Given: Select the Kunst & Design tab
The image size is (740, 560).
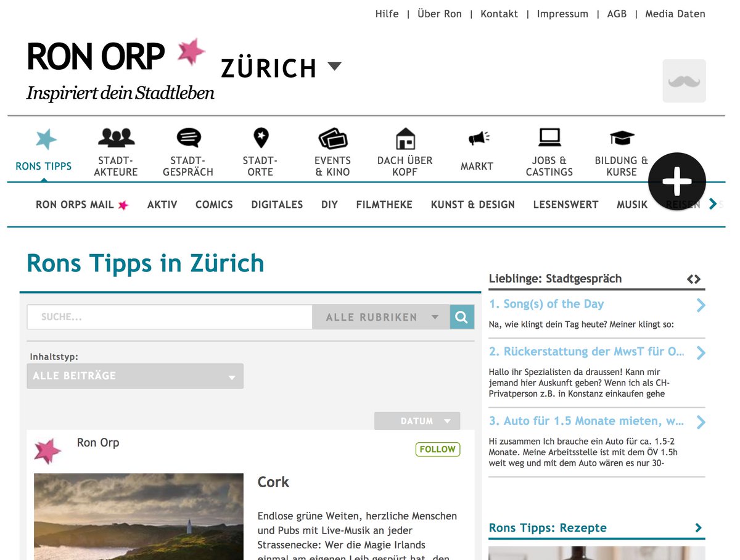Looking at the screenshot, I should coord(473,205).
